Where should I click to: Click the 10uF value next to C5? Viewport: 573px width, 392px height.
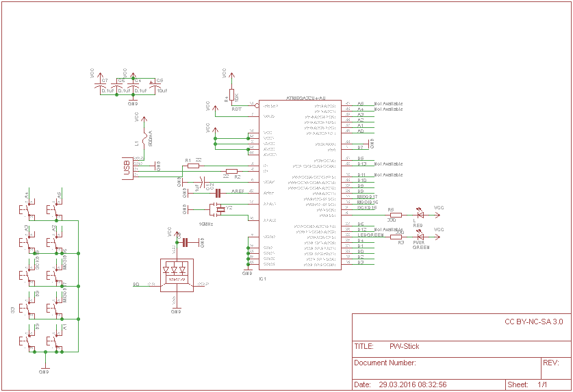point(162,90)
